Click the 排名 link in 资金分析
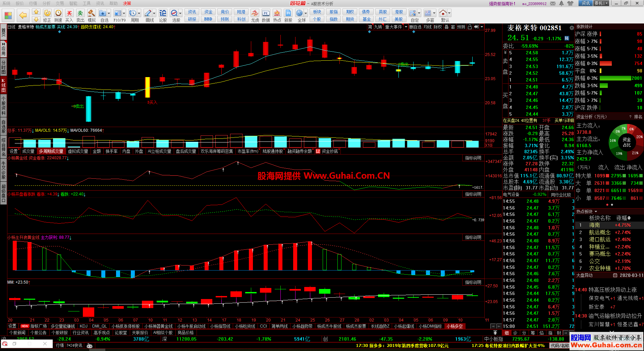Screen dimensions: 644x351 coord(638,117)
